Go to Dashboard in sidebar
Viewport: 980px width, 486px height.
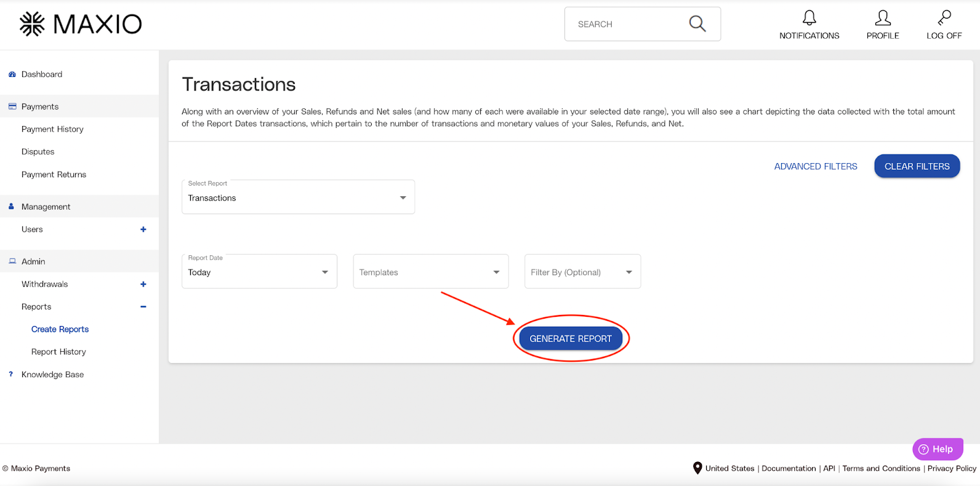pos(42,74)
